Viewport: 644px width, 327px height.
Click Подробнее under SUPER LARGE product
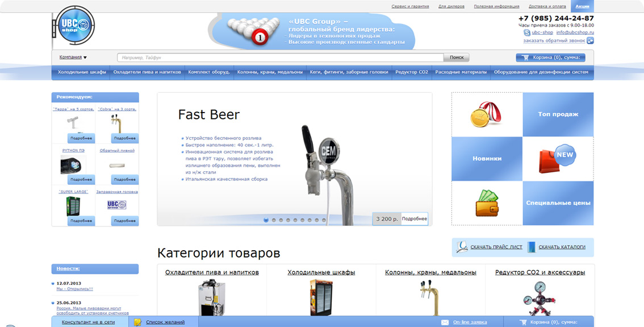tap(81, 221)
